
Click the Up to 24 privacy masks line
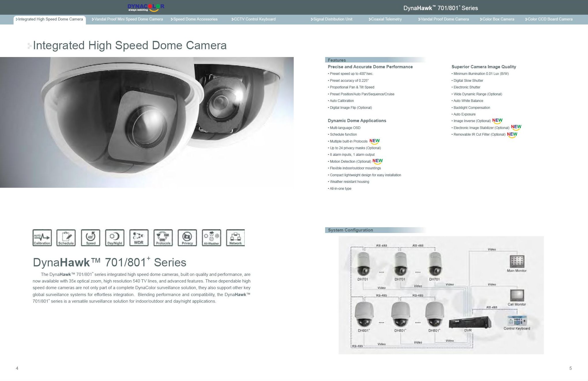tap(354, 148)
